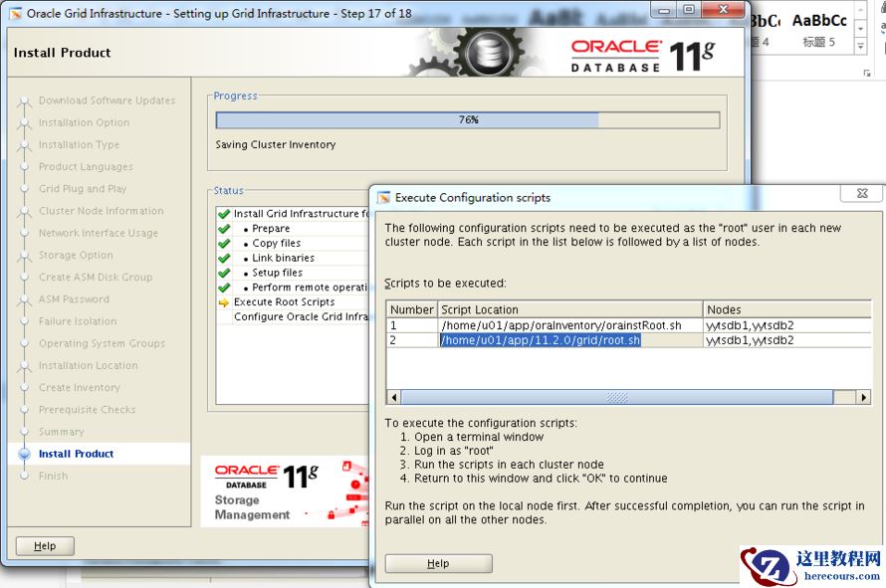The width and height of the screenshot is (886, 588).
Task: Select Grid Plug and Play step
Action: 83,189
